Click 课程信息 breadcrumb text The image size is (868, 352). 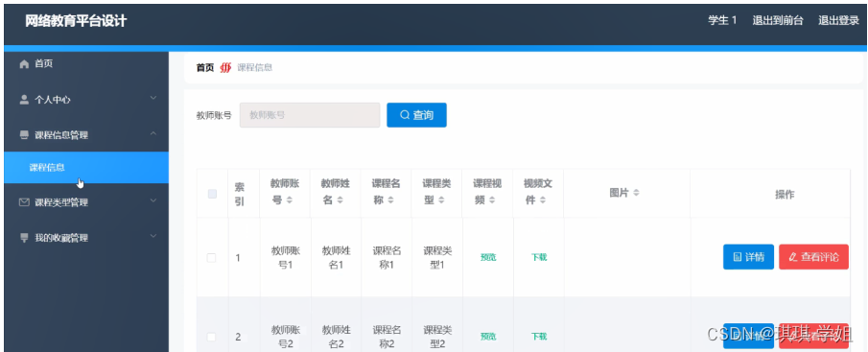[254, 68]
